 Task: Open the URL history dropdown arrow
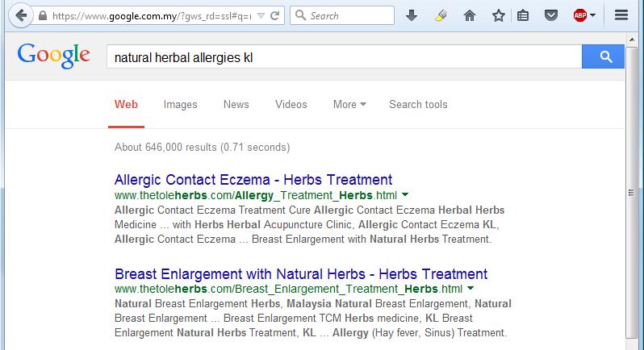[x=258, y=15]
